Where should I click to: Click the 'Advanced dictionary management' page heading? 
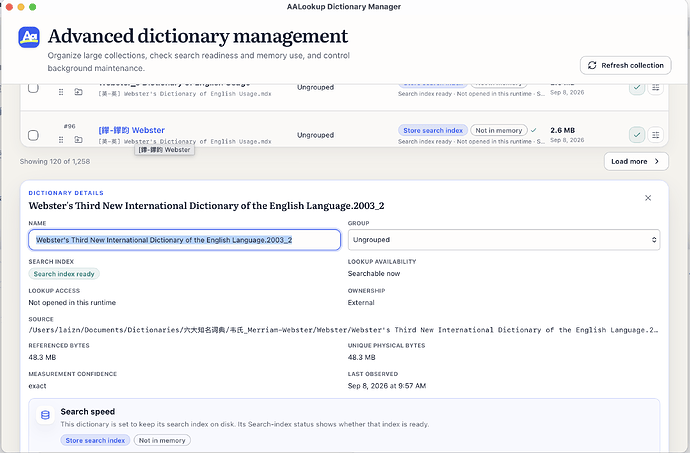(198, 36)
